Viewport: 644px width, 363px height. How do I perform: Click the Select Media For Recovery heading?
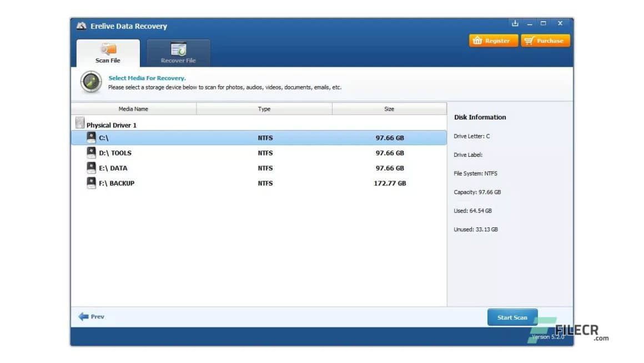click(x=147, y=78)
